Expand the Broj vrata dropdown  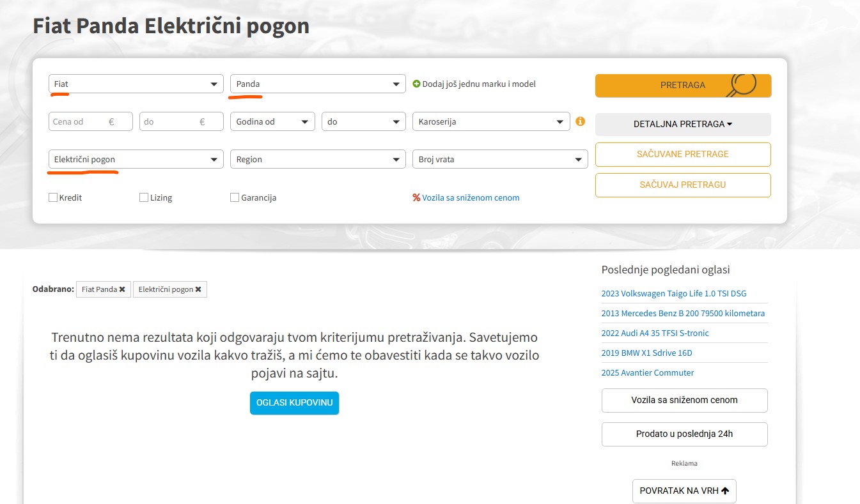pos(500,159)
